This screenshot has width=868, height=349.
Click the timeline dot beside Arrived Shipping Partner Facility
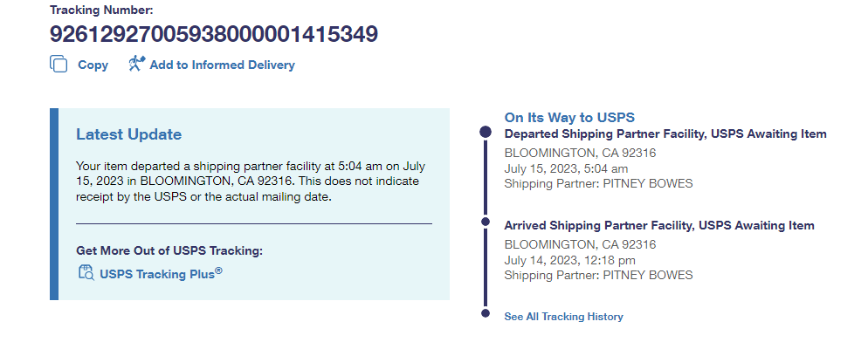pos(486,223)
